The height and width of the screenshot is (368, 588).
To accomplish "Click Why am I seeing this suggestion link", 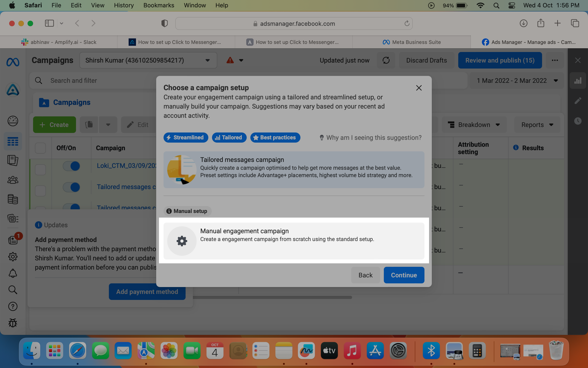I will 370,138.
